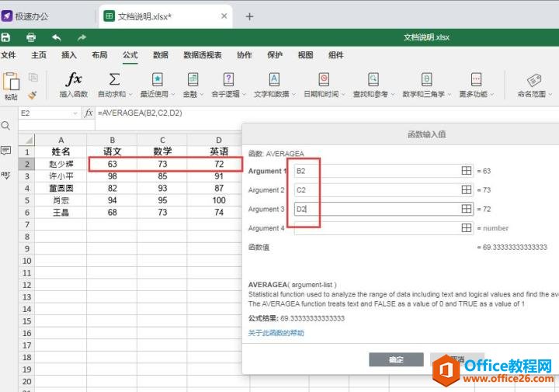Click the undo arrow
Image resolution: width=559 pixels, height=392 pixels.
point(57,37)
